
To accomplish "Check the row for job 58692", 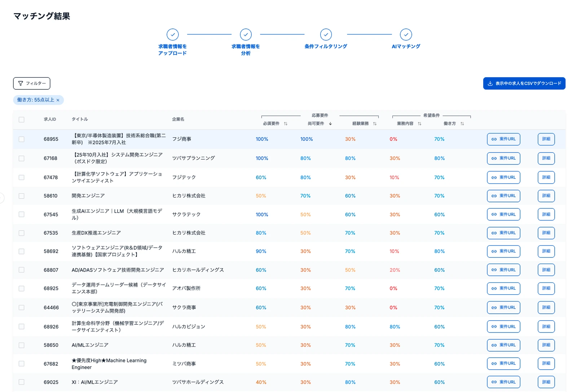I will 22,251.
